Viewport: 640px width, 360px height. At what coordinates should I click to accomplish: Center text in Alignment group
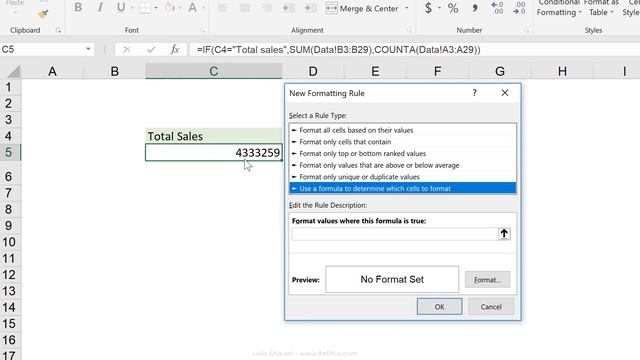(x=245, y=8)
